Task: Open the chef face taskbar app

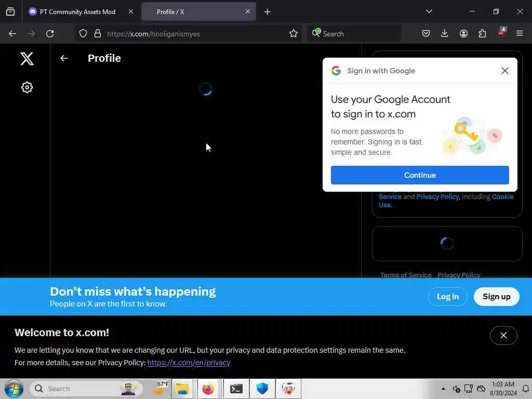Action: point(288,389)
